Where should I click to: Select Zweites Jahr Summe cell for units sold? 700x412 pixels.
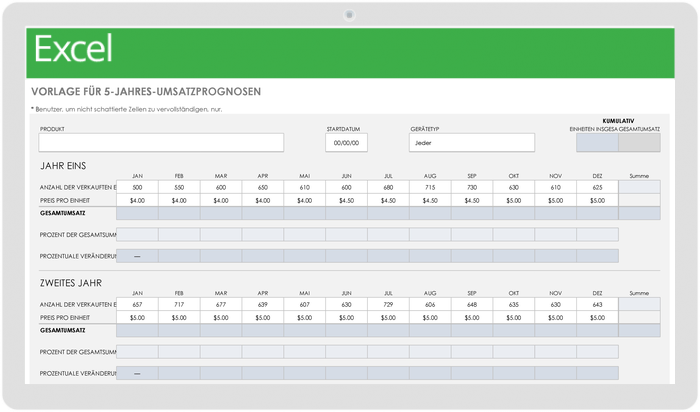click(x=639, y=304)
